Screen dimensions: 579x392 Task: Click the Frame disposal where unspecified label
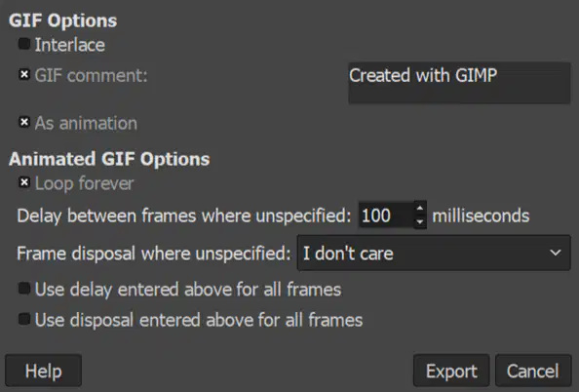tap(154, 254)
